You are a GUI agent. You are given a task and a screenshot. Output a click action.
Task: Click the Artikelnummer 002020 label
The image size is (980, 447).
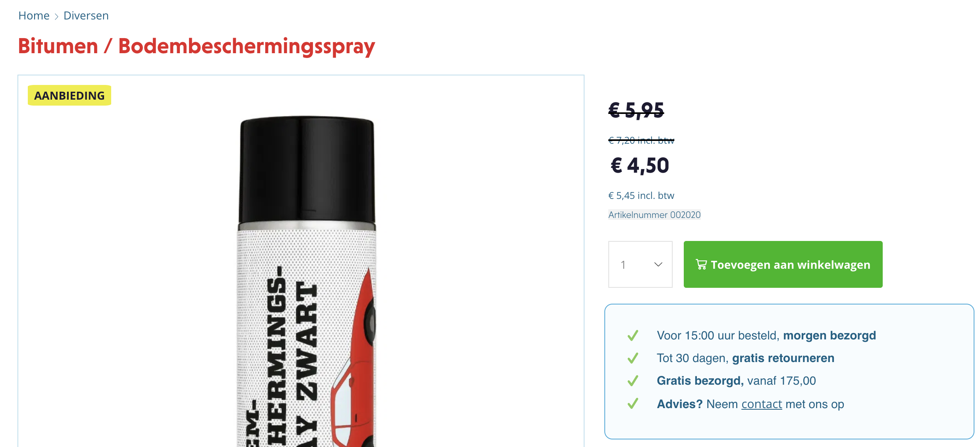pos(654,215)
